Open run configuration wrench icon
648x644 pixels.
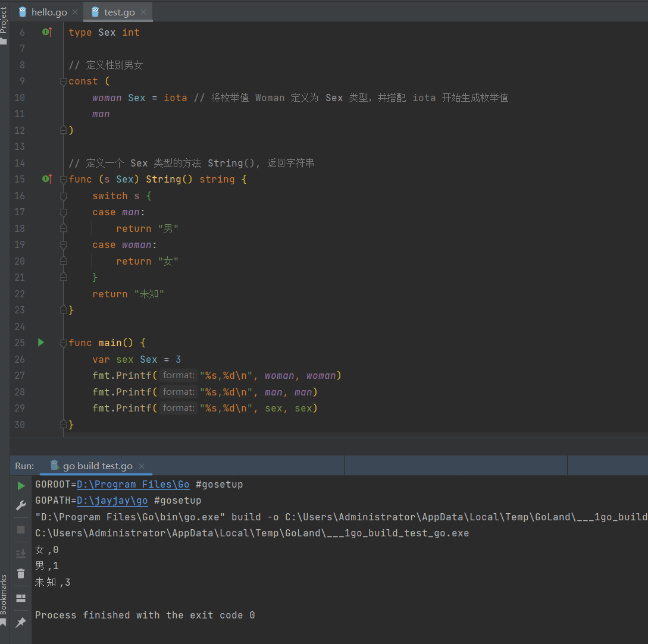pos(21,505)
